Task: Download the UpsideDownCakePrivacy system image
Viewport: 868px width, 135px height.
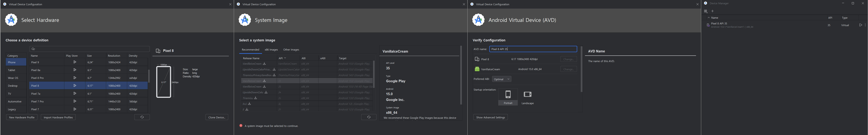Action: 274,69
